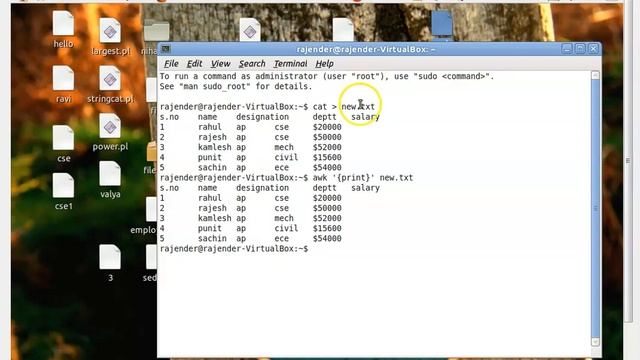Viewport: 640px width, 360px height.
Task: Close the terminal window
Action: pyautogui.click(x=593, y=49)
